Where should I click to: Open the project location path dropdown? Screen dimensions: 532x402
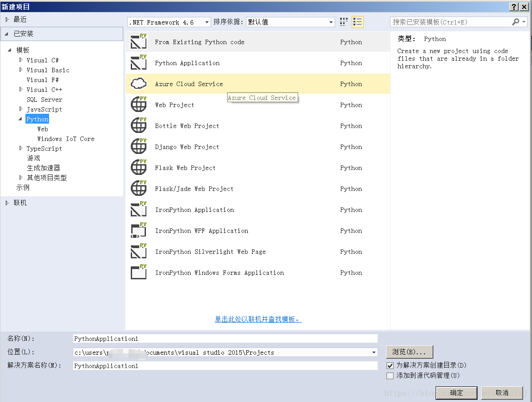coord(374,352)
